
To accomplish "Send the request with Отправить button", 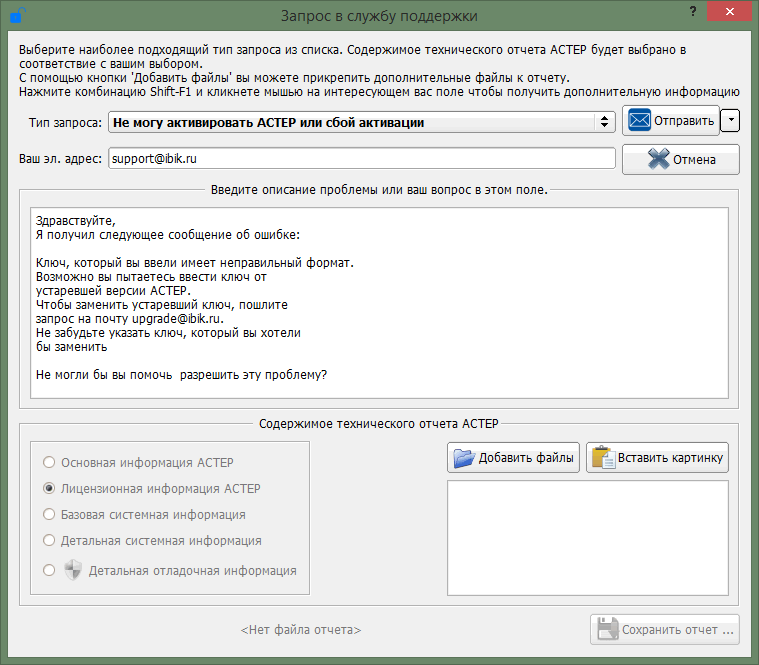I will click(671, 121).
